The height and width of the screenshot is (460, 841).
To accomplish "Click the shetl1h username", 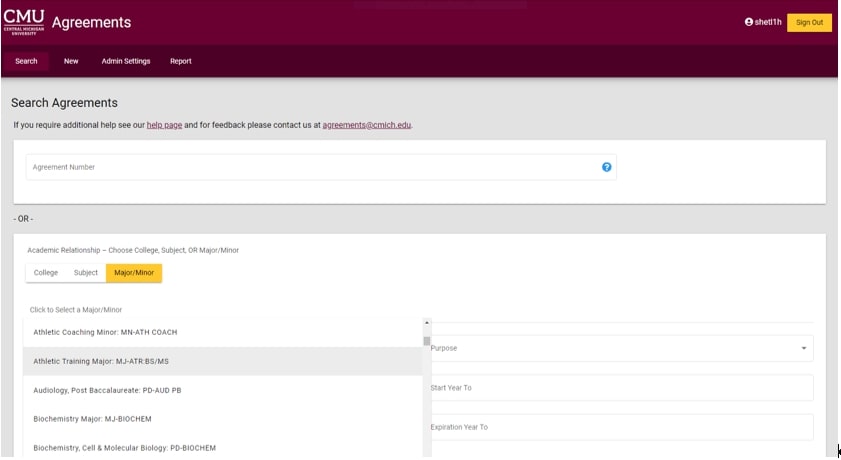I will (768, 22).
